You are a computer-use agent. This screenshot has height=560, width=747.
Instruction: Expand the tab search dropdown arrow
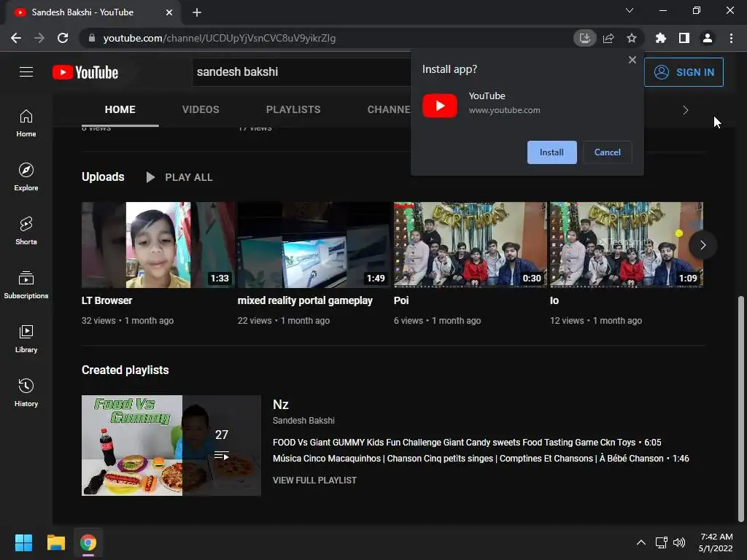pyautogui.click(x=630, y=10)
